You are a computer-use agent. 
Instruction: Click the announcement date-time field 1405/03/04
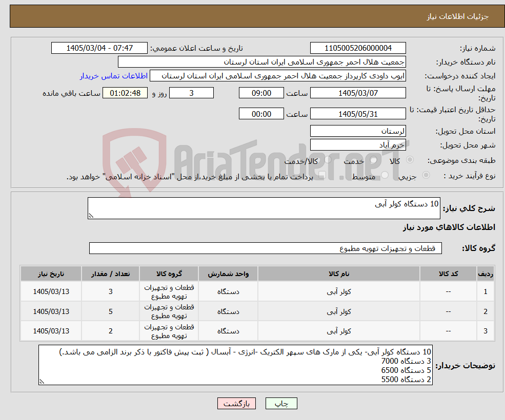99,48
